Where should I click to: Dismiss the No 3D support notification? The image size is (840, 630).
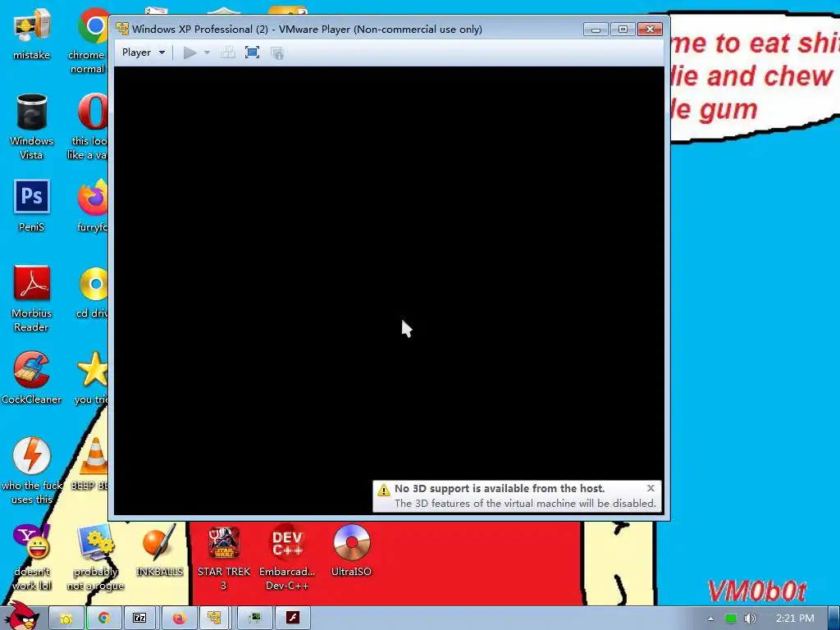pos(651,488)
